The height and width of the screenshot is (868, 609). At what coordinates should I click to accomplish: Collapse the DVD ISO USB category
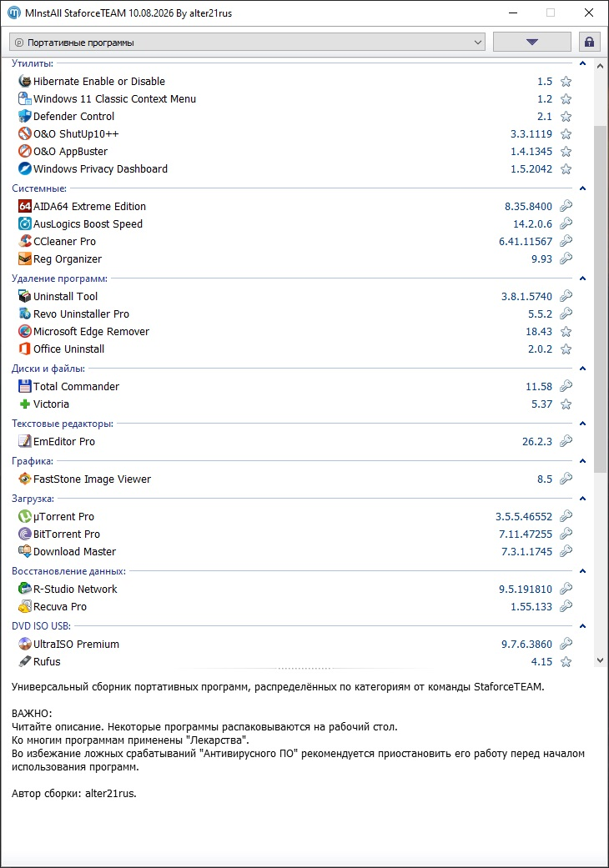[582, 626]
